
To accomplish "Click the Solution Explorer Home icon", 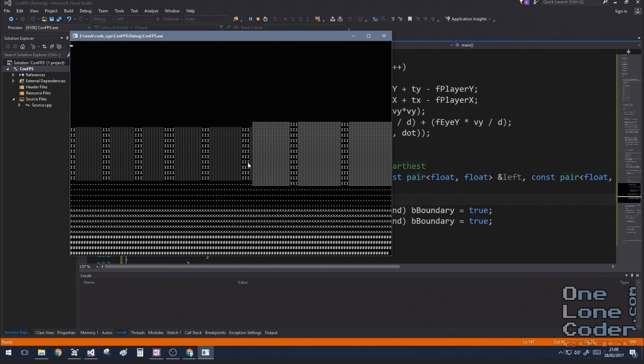I will (x=22, y=47).
